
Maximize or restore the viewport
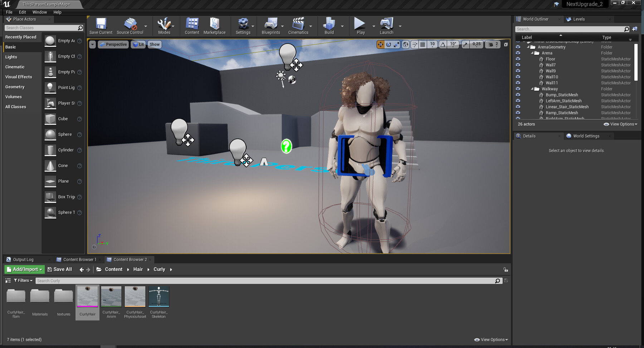click(506, 45)
